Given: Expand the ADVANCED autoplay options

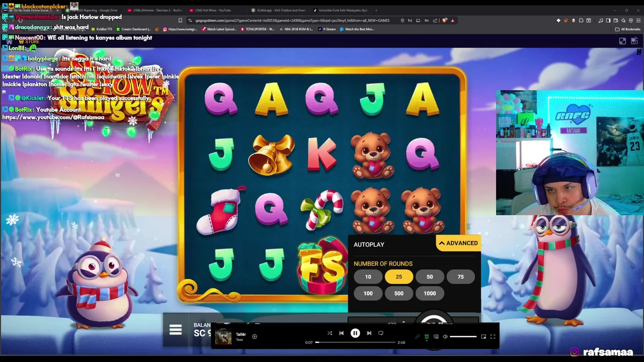Looking at the screenshot, I should coord(458,243).
